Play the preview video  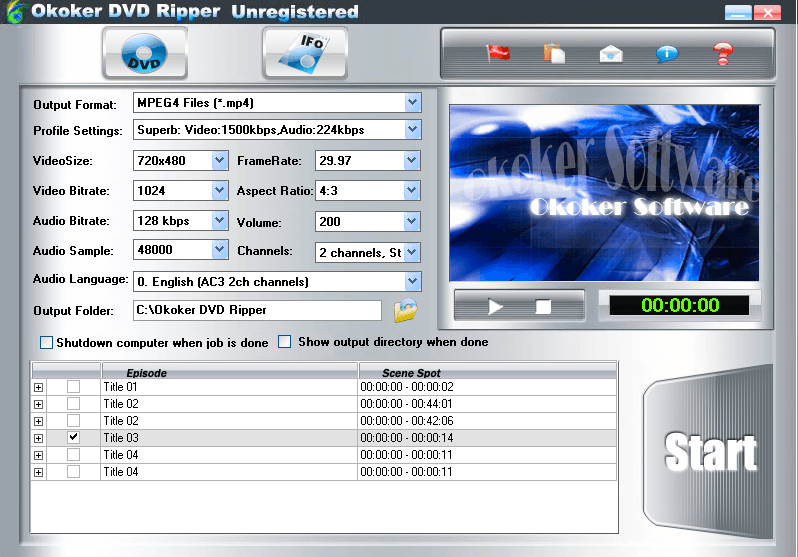(x=495, y=307)
